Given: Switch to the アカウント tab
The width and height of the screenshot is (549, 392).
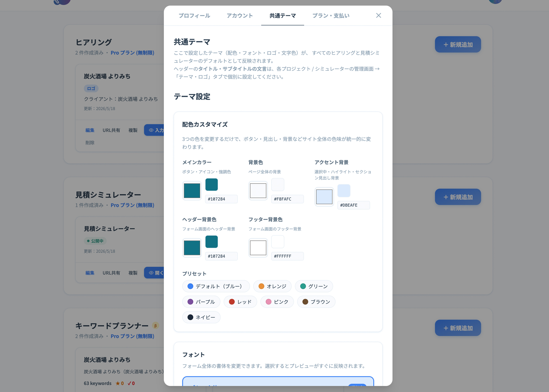Looking at the screenshot, I should (x=239, y=16).
